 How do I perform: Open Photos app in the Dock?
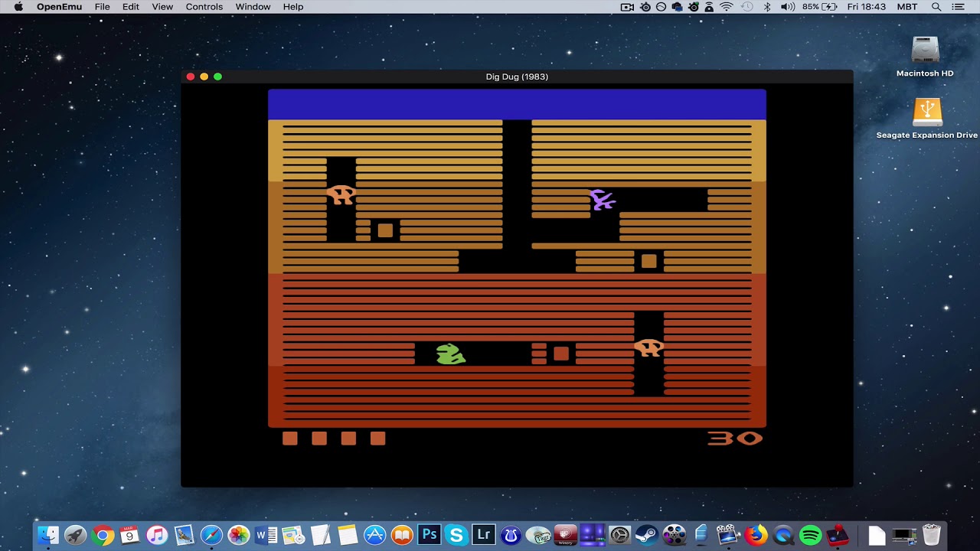239,535
